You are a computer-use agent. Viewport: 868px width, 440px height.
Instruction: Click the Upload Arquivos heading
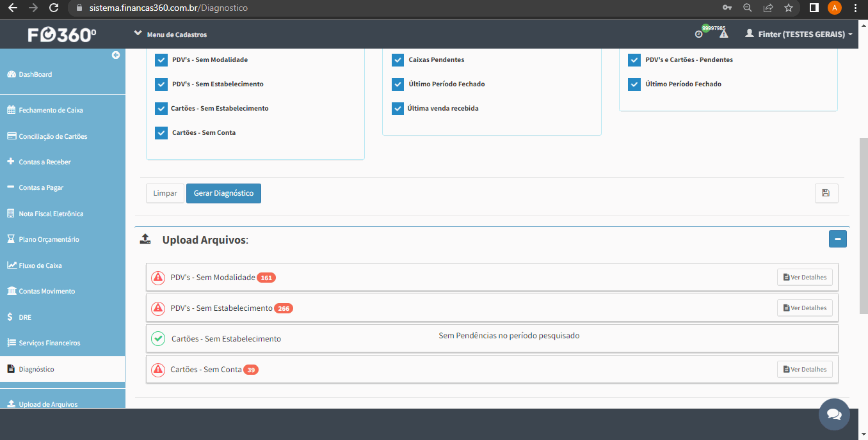pos(205,240)
